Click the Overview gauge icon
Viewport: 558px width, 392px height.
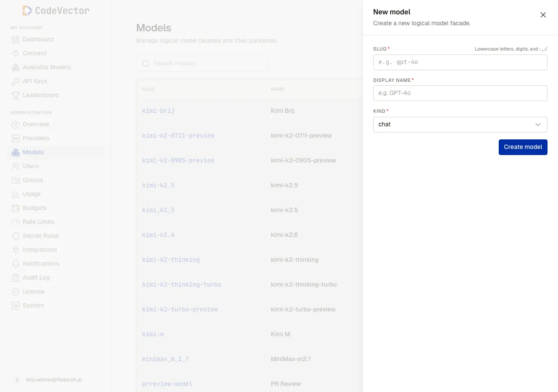coord(16,124)
